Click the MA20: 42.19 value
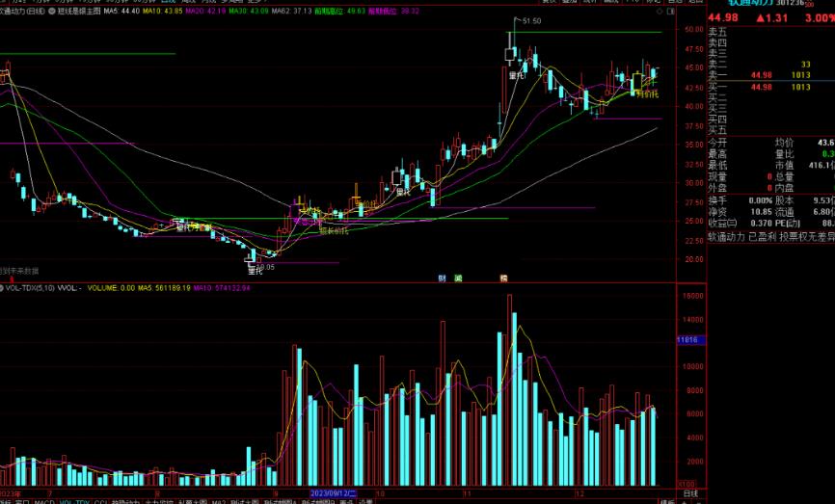835x504 pixels. coord(205,12)
